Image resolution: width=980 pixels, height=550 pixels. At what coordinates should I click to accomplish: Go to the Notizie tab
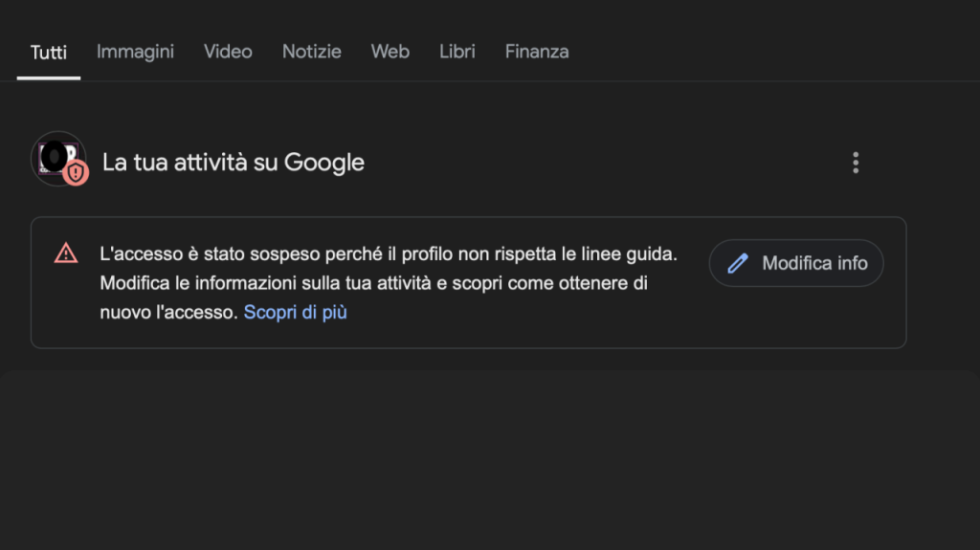coord(312,52)
